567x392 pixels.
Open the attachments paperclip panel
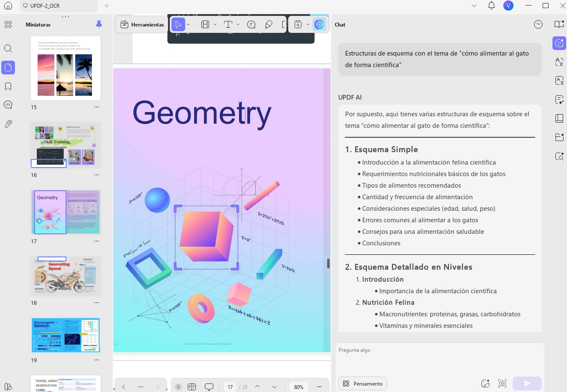[8, 124]
